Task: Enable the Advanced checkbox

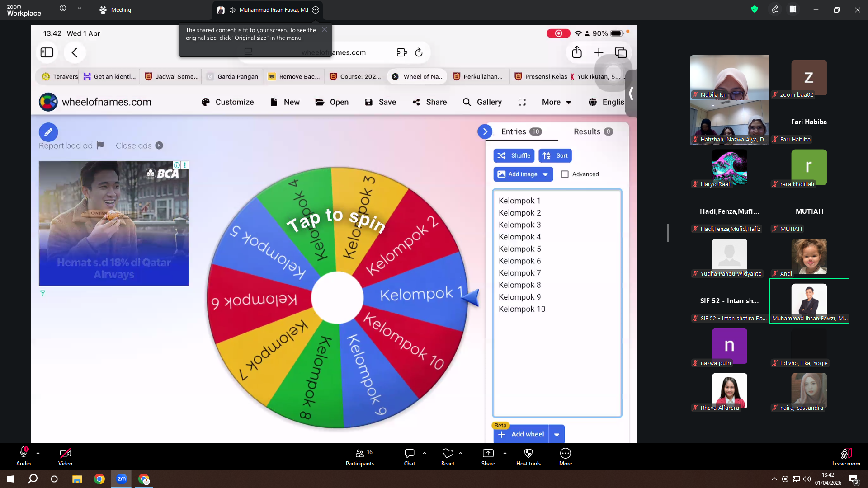Action: [565, 174]
